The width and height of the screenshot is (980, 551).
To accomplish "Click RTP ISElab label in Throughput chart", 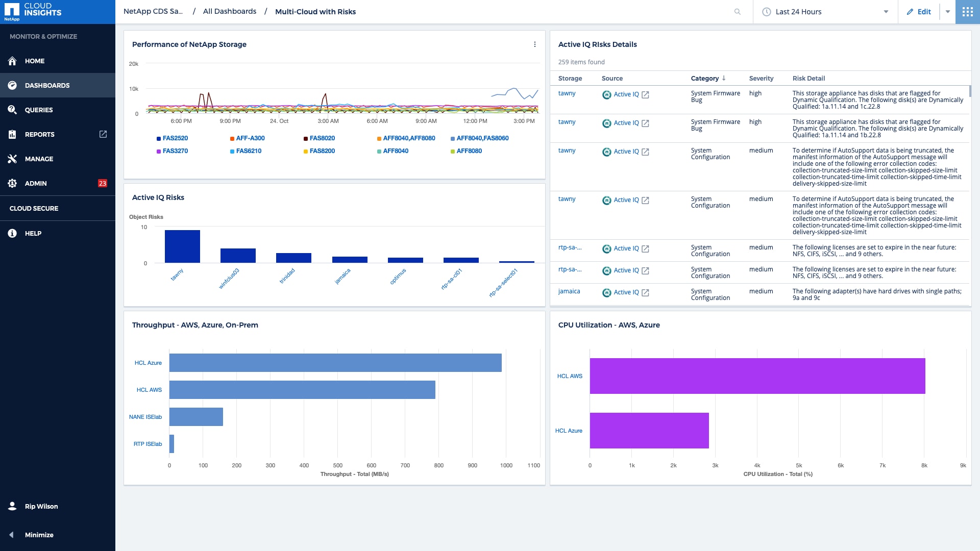I will [148, 444].
